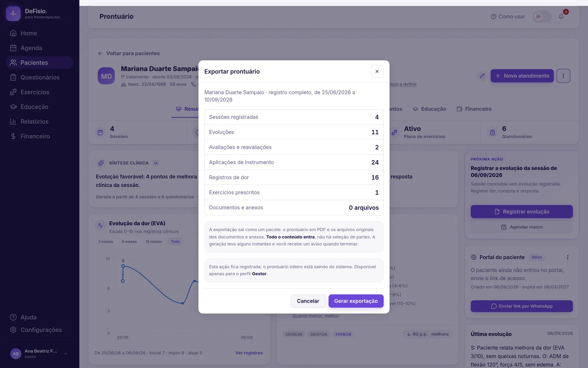This screenshot has width=588, height=368.
Task: Click Agendar marco button
Action: tap(522, 227)
